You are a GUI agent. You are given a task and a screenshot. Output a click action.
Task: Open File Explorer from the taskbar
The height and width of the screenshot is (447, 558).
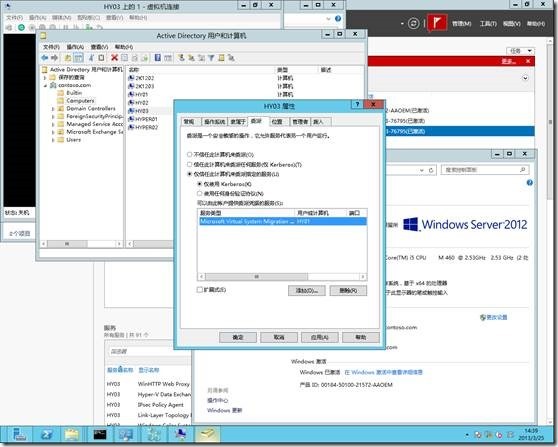point(72,435)
